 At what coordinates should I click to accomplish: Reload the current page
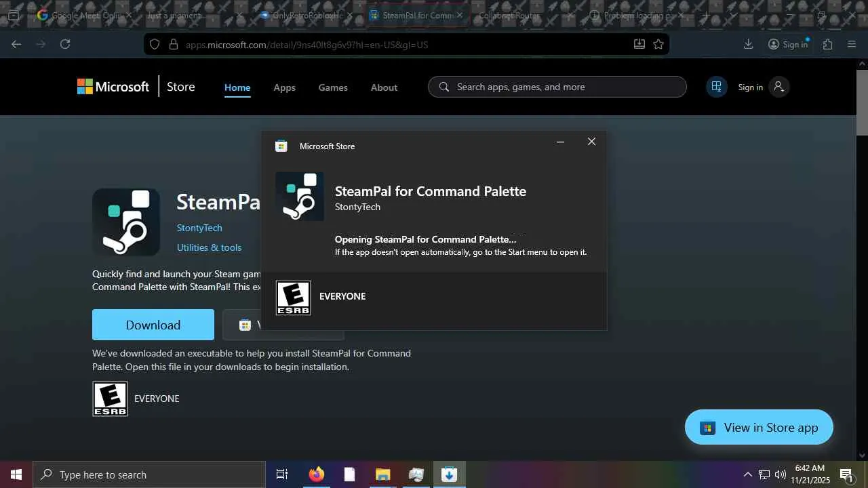[x=65, y=44]
